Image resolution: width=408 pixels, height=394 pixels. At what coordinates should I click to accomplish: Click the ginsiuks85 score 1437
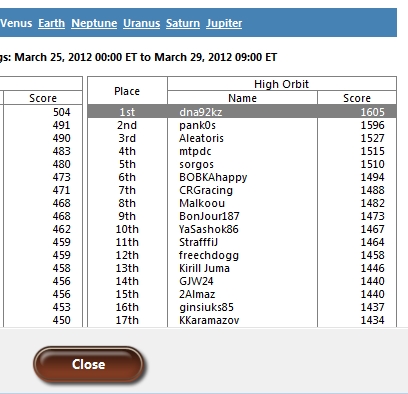[373, 307]
